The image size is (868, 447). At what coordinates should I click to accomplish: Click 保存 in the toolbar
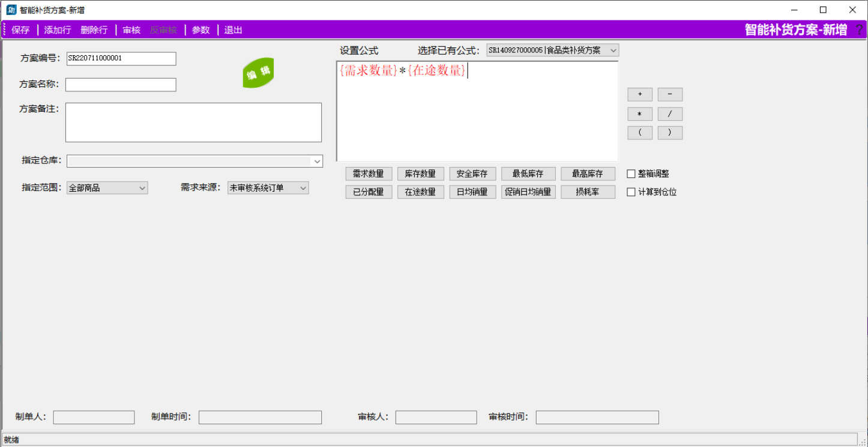coord(20,30)
